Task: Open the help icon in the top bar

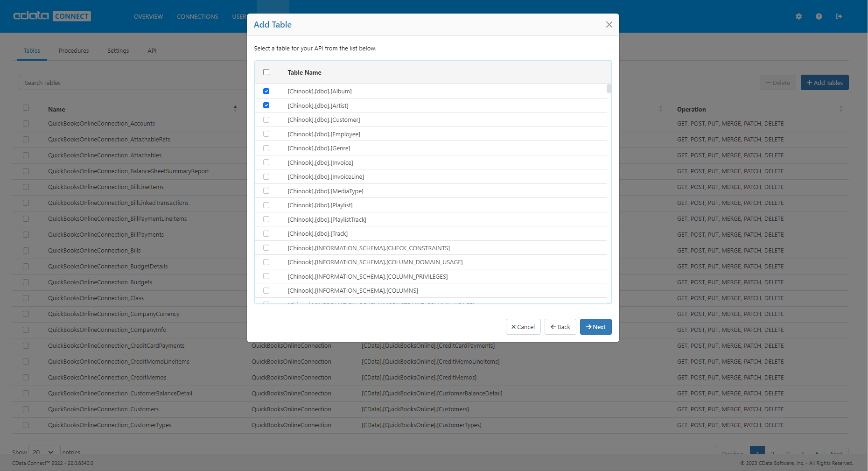Action: (x=819, y=16)
